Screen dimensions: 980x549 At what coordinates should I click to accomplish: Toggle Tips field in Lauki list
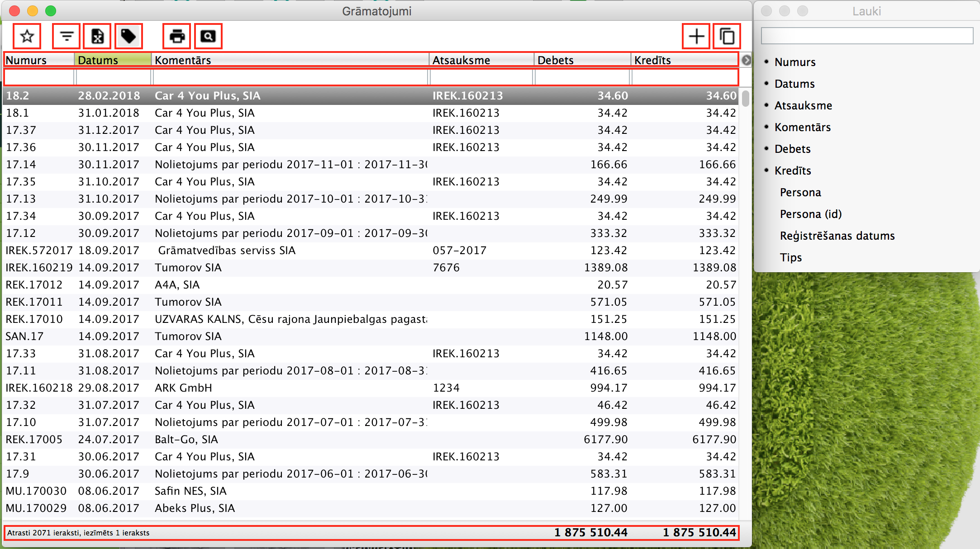click(790, 258)
